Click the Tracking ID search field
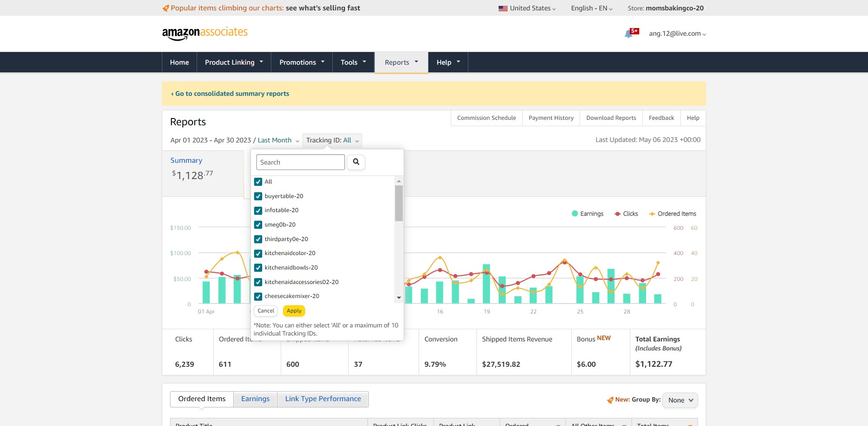The image size is (868, 426). [301, 162]
